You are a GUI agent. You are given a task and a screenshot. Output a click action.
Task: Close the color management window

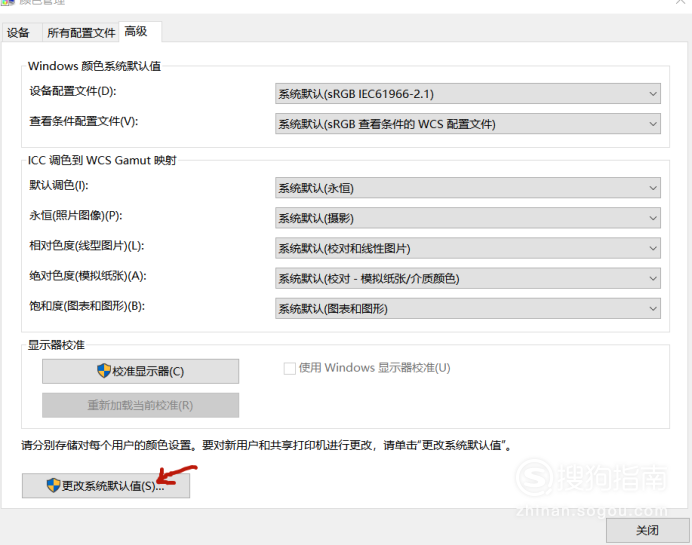681,2
